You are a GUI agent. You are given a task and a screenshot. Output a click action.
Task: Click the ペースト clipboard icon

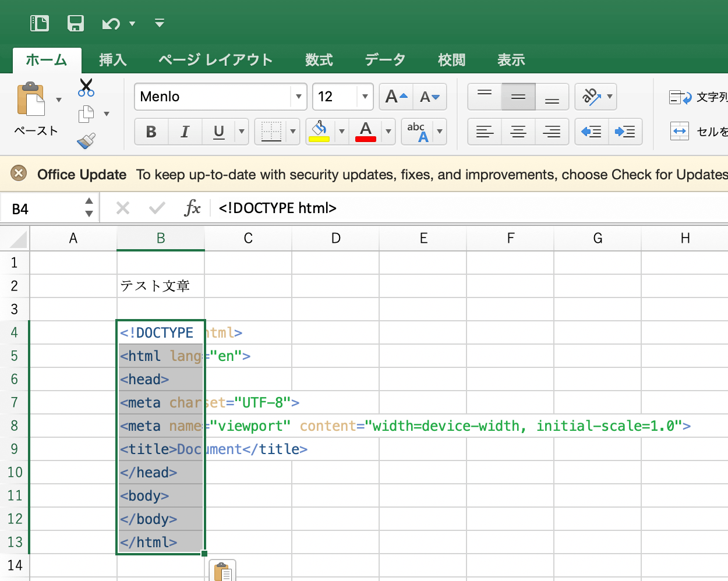coord(31,100)
